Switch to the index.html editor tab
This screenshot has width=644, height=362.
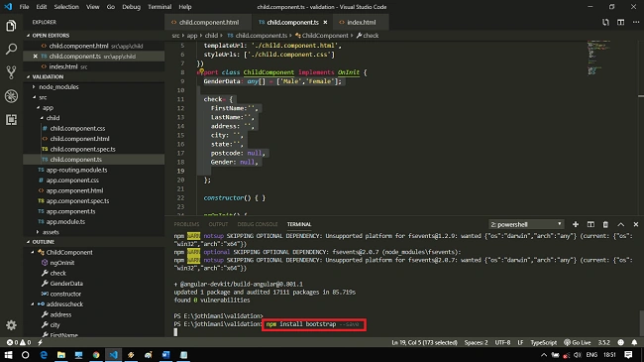click(360, 22)
